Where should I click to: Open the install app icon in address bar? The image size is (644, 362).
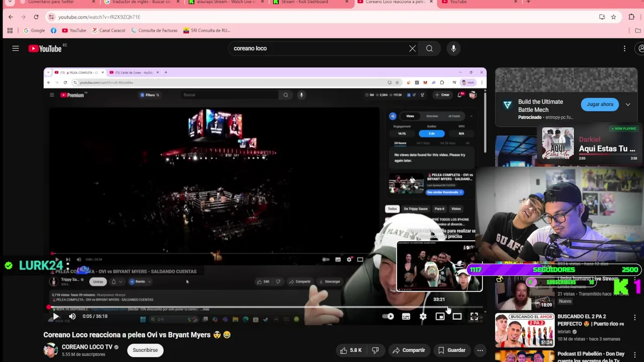602,17
